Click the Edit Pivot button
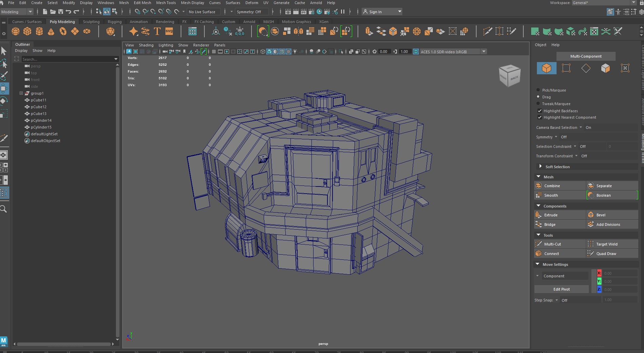644x353 pixels. tap(561, 289)
